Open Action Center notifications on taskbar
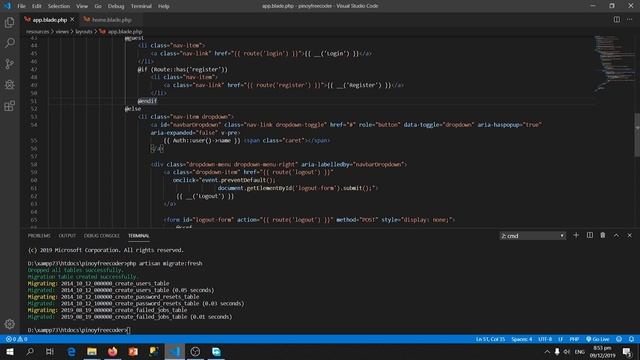Screen dimensions: 640x360 627,351
